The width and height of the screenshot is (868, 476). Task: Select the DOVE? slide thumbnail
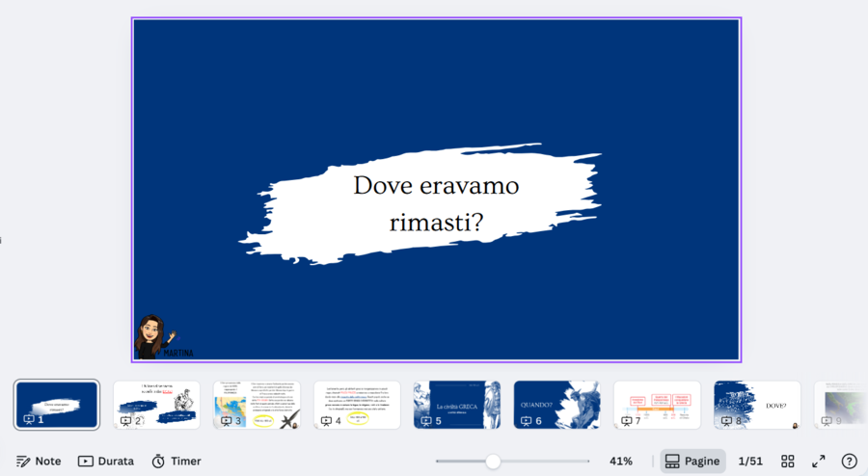(x=757, y=405)
